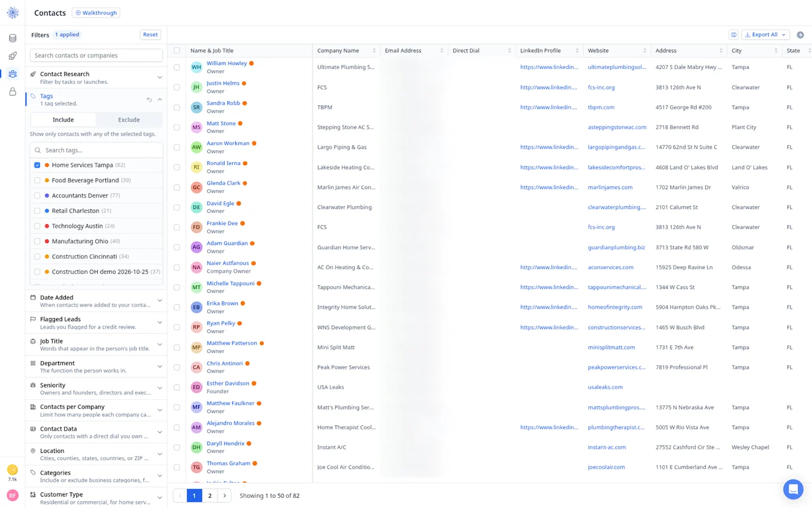Screen dimensions: 812x508
Task: Check the Accountants Denver tag
Action: (37, 195)
